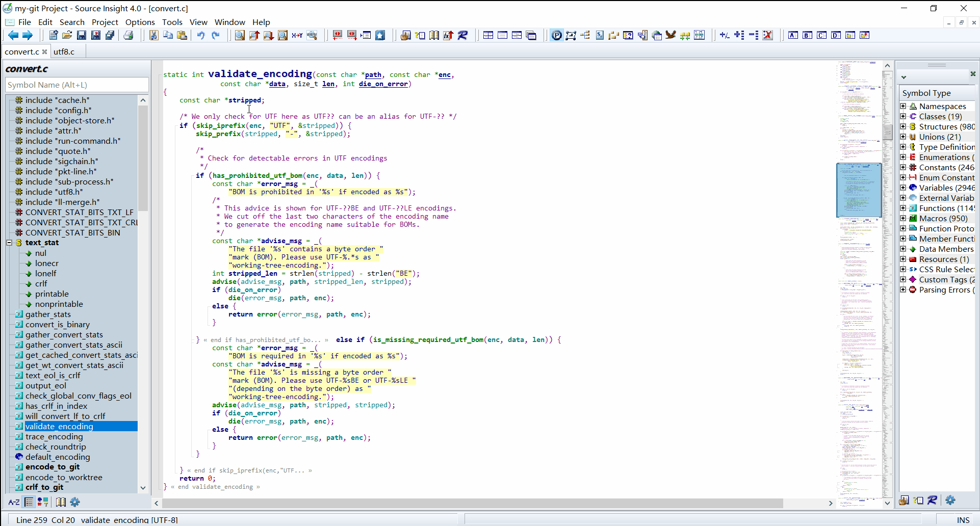Screen dimensions: 980x526
Task: Cut selection with the scissors icon
Action: [153, 35]
